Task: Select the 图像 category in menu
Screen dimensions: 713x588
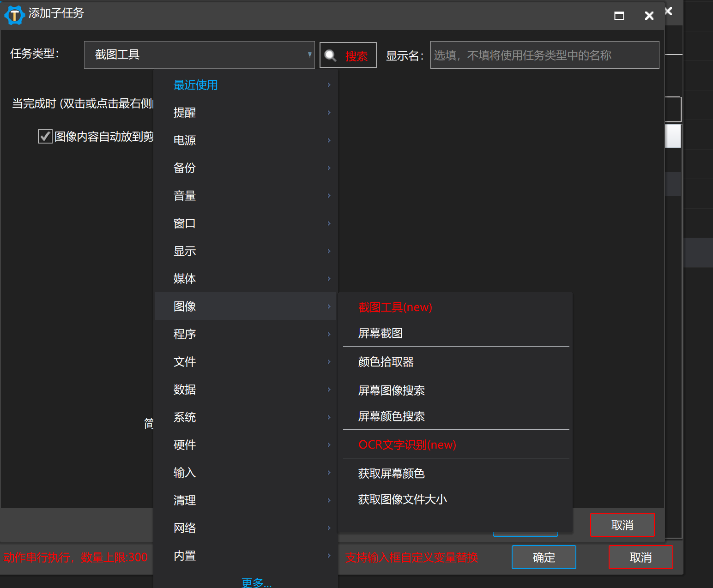Action: point(246,306)
